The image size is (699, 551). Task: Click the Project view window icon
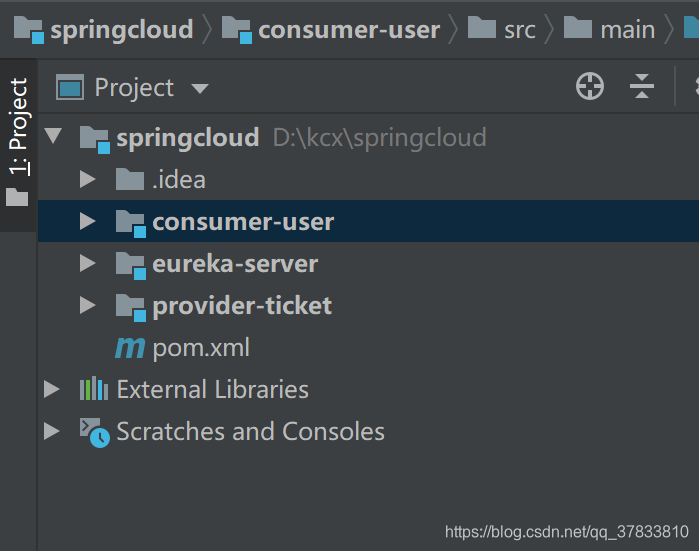click(70, 87)
